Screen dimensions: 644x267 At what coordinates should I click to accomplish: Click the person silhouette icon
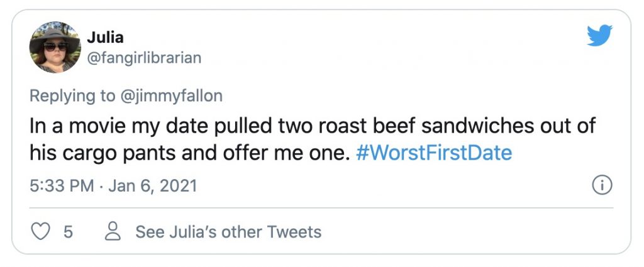pyautogui.click(x=113, y=232)
